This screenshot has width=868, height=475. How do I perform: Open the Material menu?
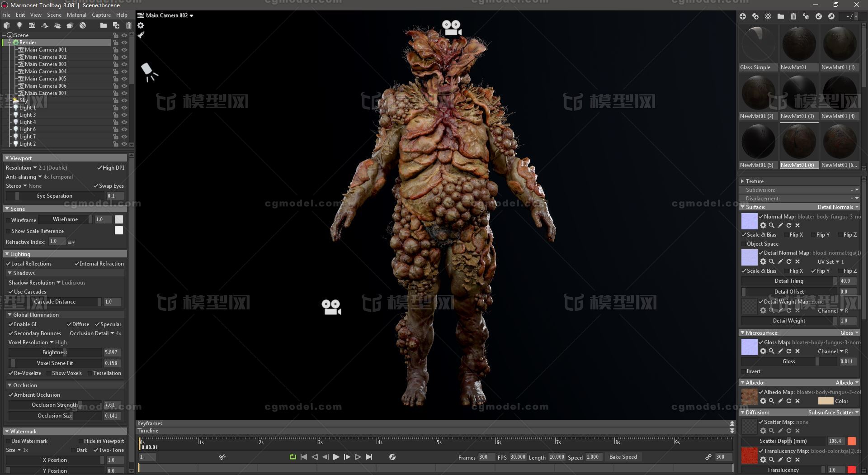coord(76,15)
